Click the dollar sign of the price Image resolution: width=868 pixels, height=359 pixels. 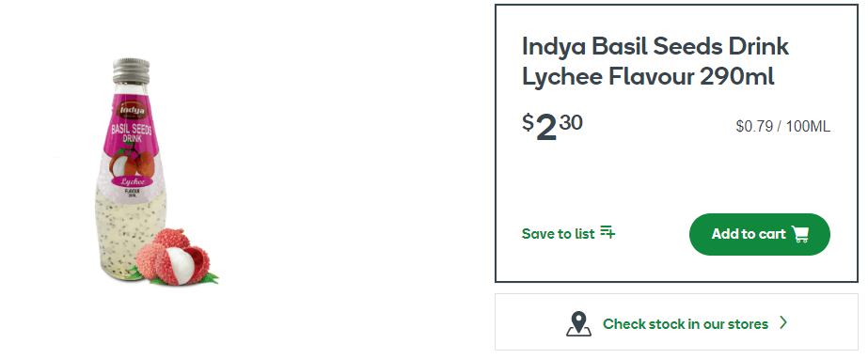529,121
